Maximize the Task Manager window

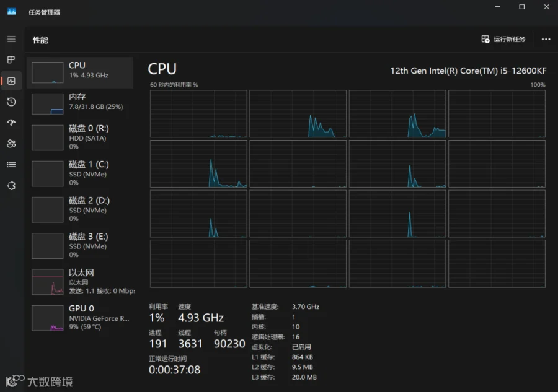click(x=521, y=7)
